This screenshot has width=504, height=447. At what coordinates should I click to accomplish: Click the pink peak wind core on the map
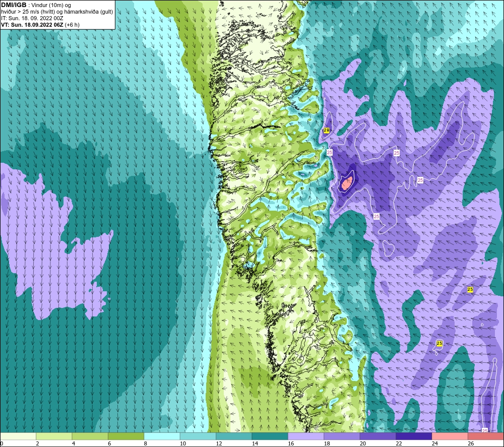click(x=347, y=183)
